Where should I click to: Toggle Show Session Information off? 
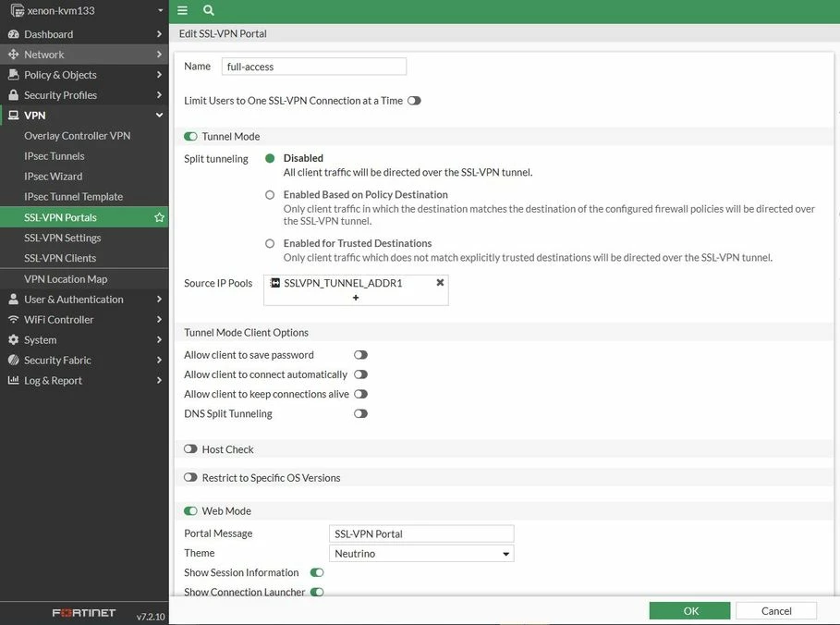[x=317, y=572]
